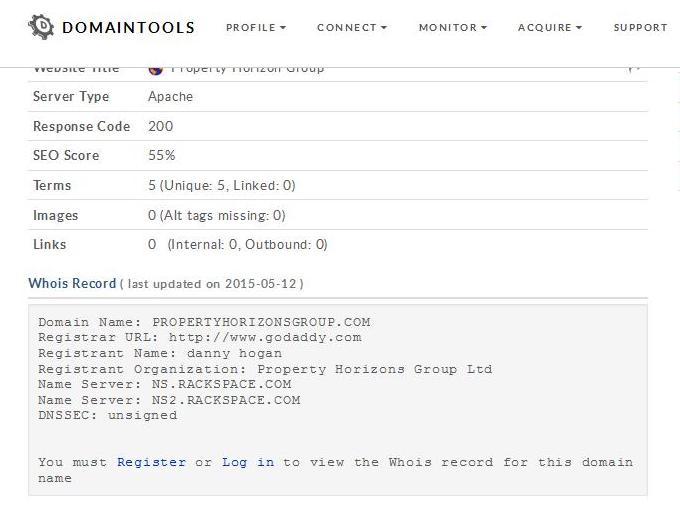Click the Log in link
Screen dimensions: 680x520
pos(248,462)
